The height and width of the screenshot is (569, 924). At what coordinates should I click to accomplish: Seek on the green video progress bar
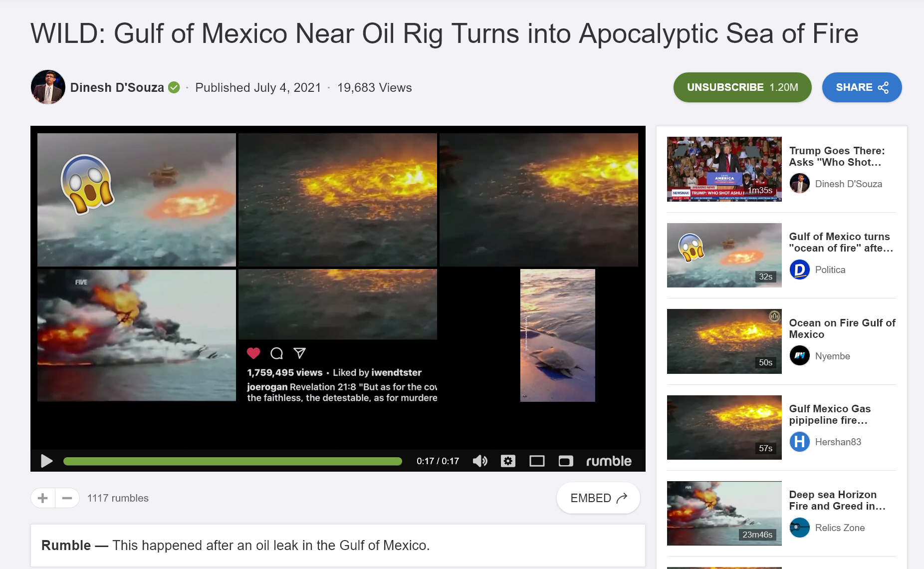pos(232,461)
